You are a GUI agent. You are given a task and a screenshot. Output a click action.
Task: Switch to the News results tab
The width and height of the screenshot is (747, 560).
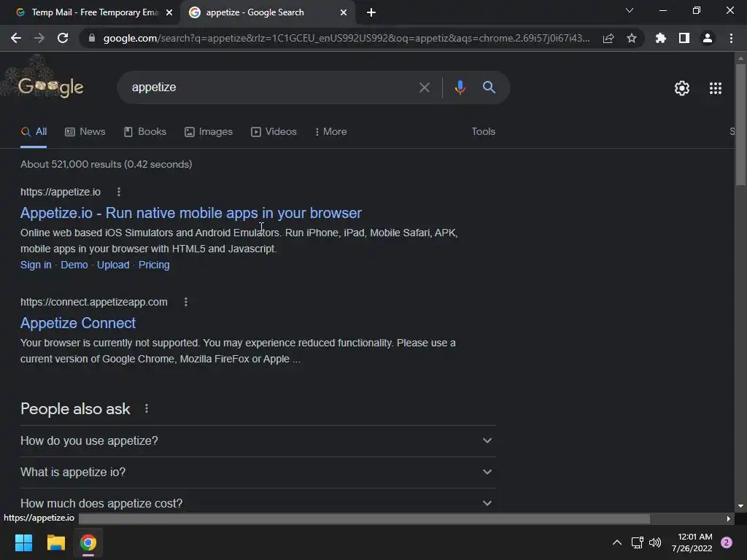(85, 132)
